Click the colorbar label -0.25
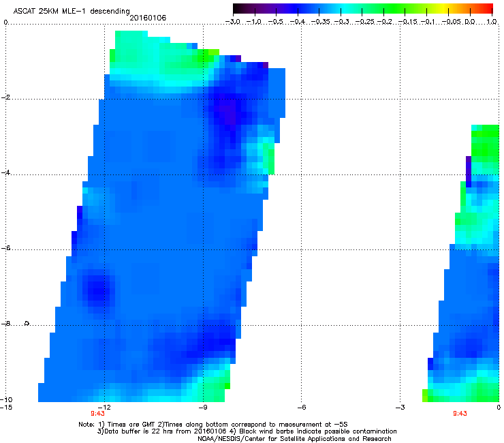The height and width of the screenshot is (443, 504). [x=365, y=22]
